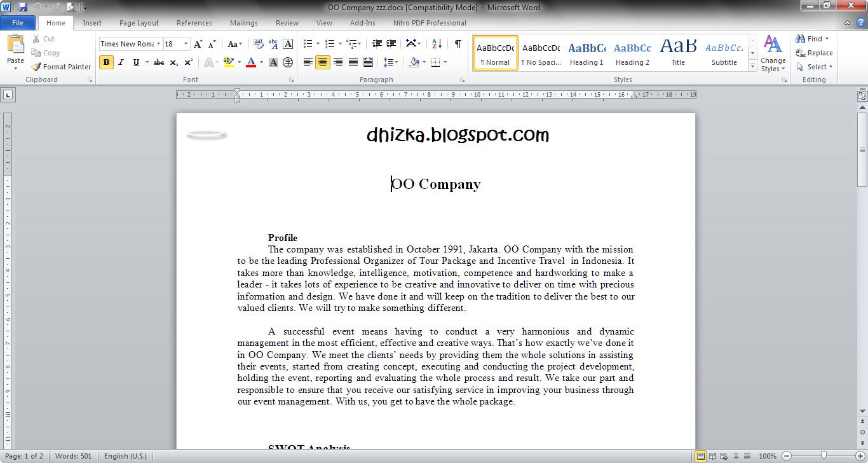Click the Save icon in quick access toolbar
This screenshot has height=463, width=868.
(23, 7)
